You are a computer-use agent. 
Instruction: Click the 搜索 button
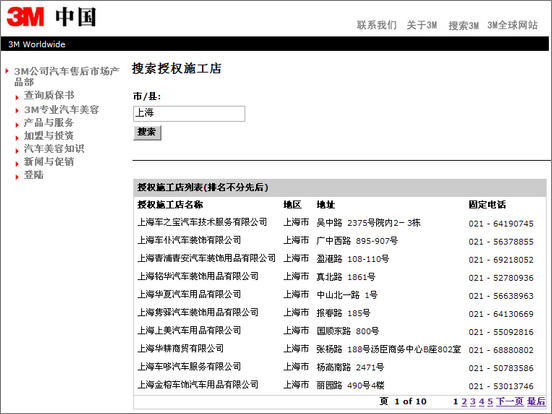(x=147, y=133)
